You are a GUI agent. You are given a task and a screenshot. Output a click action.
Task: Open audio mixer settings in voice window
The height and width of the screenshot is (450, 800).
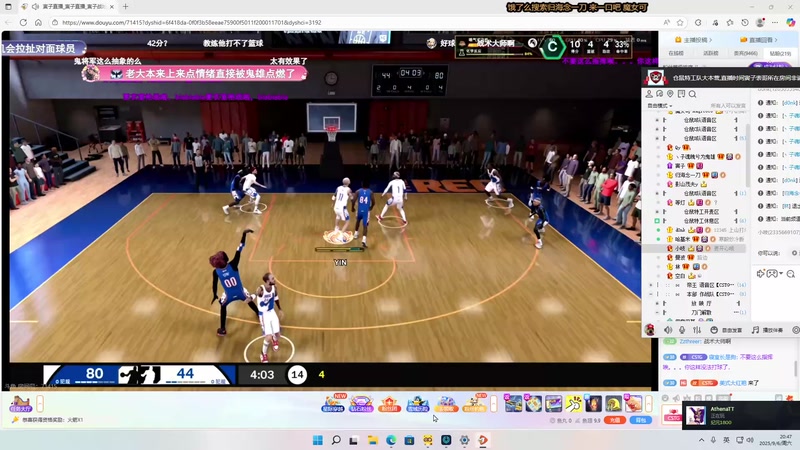coord(697,330)
